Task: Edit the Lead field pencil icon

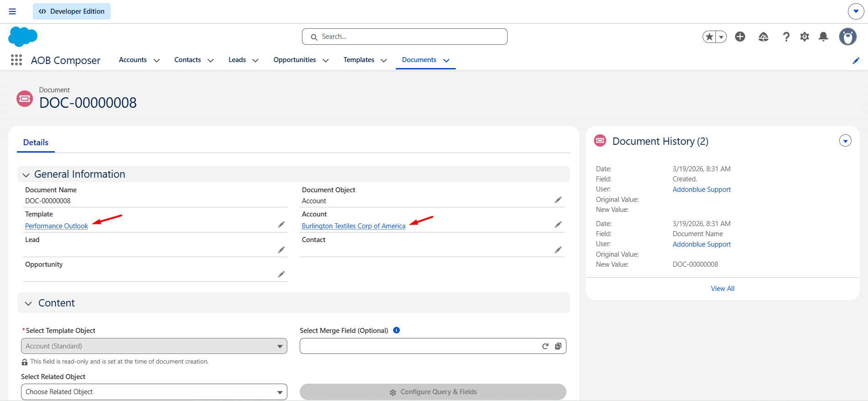Action: (281, 250)
